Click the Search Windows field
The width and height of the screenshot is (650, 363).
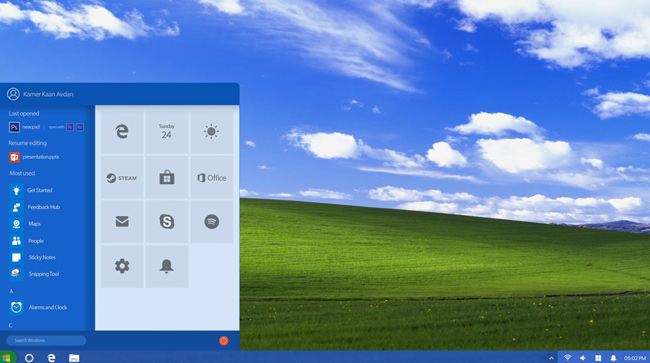(x=46, y=340)
